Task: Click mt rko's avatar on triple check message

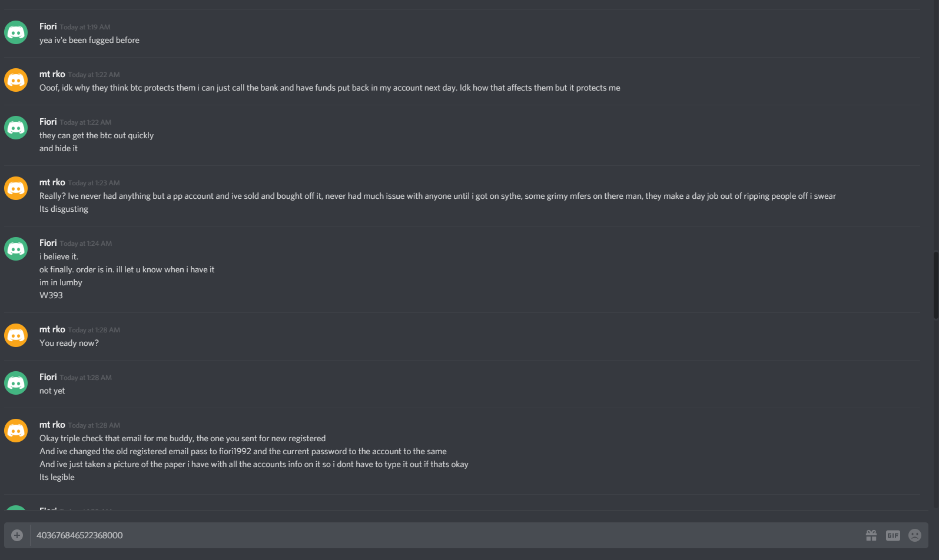Action: point(16,431)
